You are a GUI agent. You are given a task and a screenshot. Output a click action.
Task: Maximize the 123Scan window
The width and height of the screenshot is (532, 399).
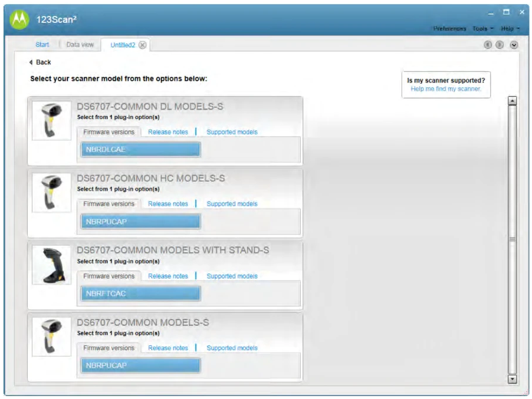coord(506,12)
